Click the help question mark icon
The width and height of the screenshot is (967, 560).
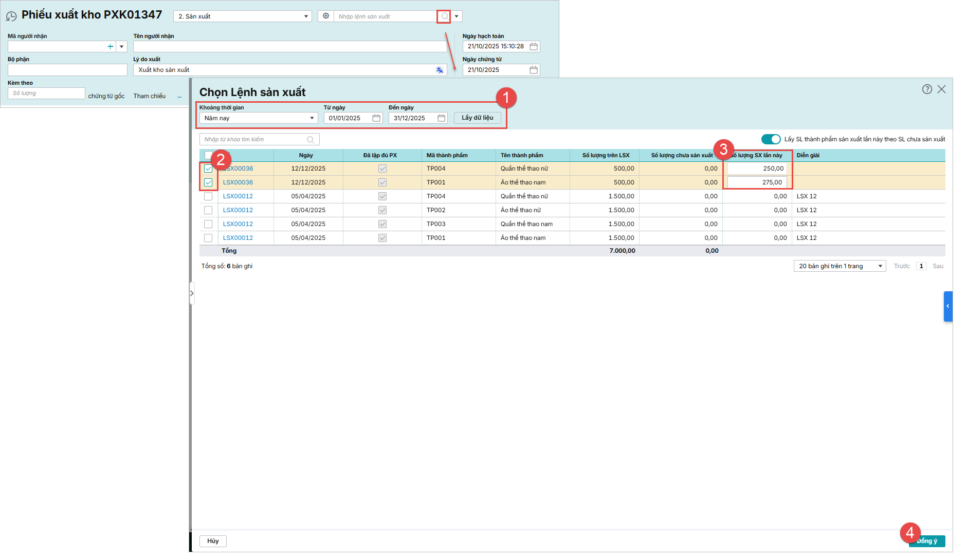pyautogui.click(x=927, y=89)
